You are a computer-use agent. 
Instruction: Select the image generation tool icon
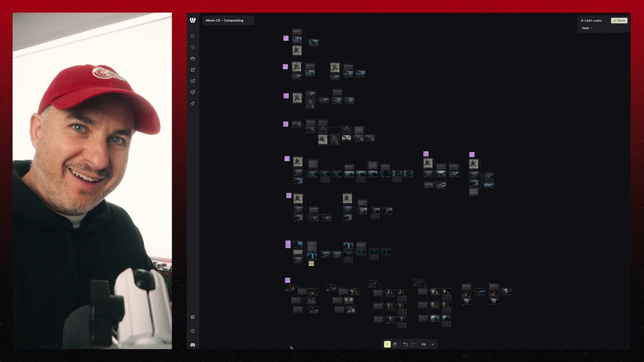click(x=193, y=70)
